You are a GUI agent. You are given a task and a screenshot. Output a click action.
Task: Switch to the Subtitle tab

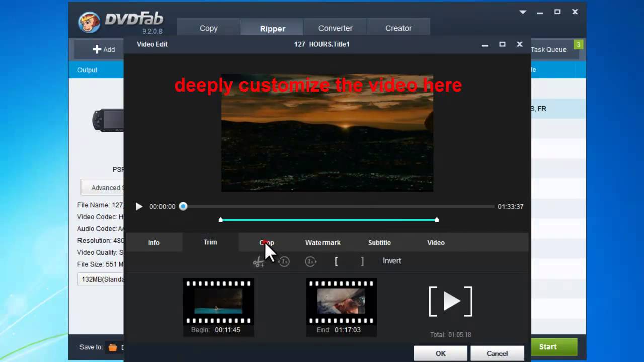tap(379, 243)
